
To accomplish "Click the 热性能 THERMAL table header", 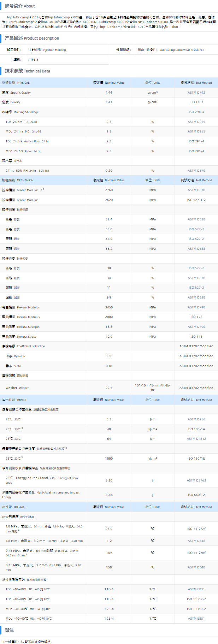I will 14,507.
